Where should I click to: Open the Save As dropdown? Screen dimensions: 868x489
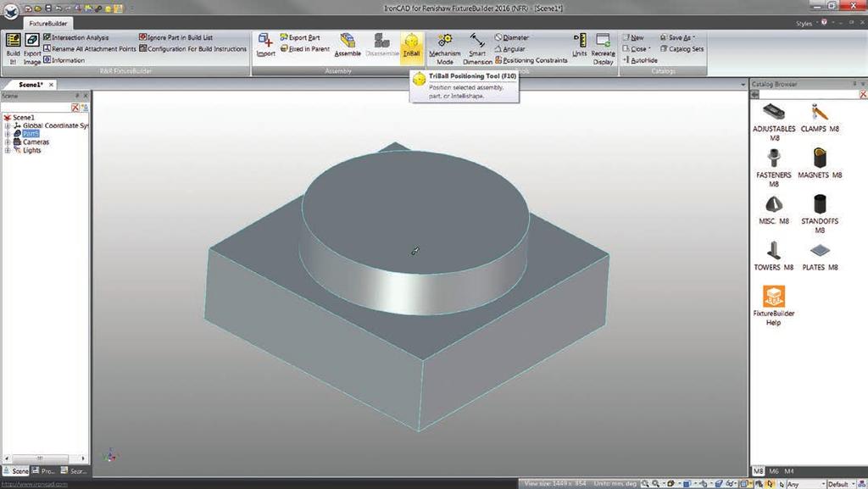point(677,37)
